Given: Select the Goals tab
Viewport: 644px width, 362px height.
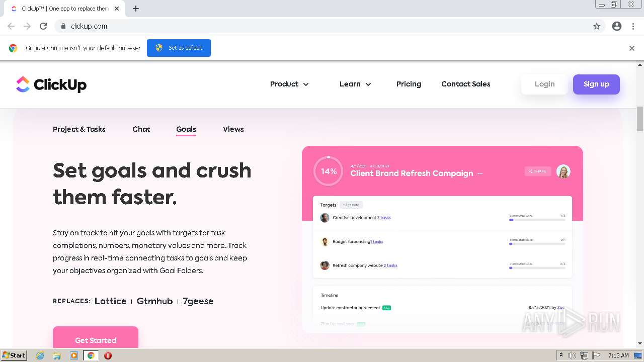Looking at the screenshot, I should click(x=186, y=129).
